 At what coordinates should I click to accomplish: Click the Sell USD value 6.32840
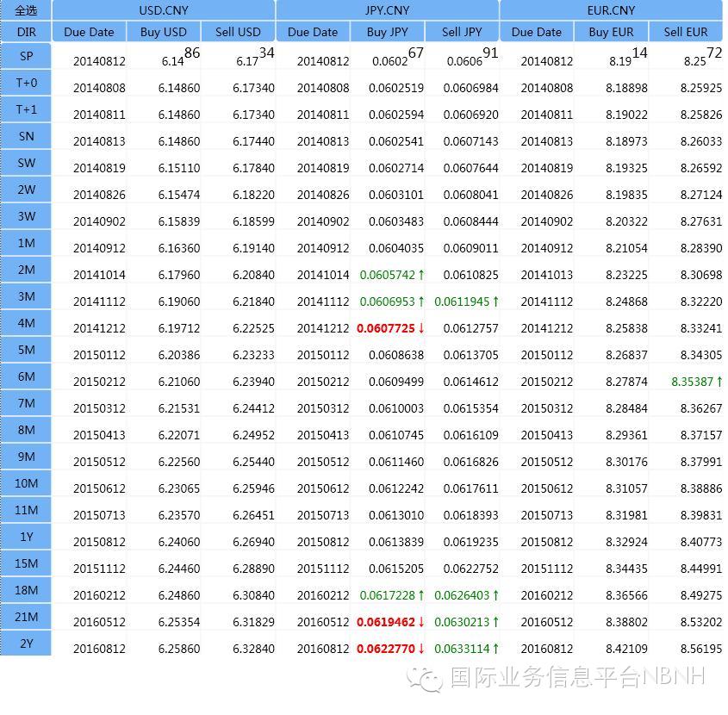[253, 649]
